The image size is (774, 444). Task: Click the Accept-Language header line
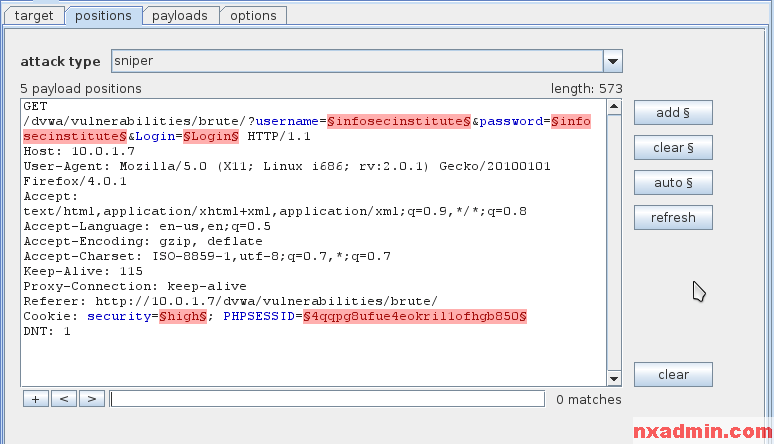pos(147,226)
